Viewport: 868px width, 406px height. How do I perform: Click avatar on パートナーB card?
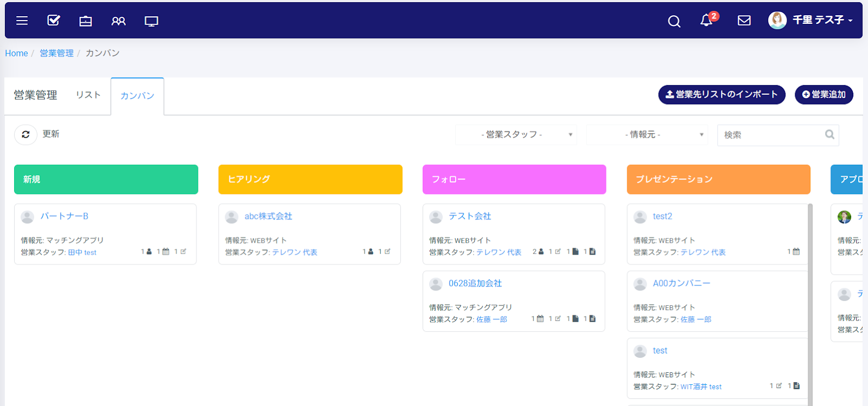coord(27,217)
